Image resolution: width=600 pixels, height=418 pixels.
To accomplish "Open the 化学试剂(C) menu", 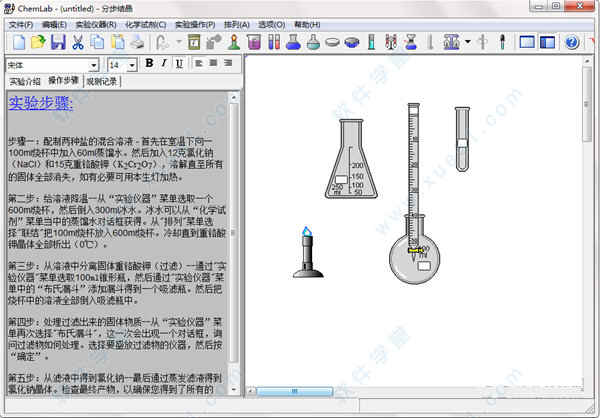I will pyautogui.click(x=146, y=25).
